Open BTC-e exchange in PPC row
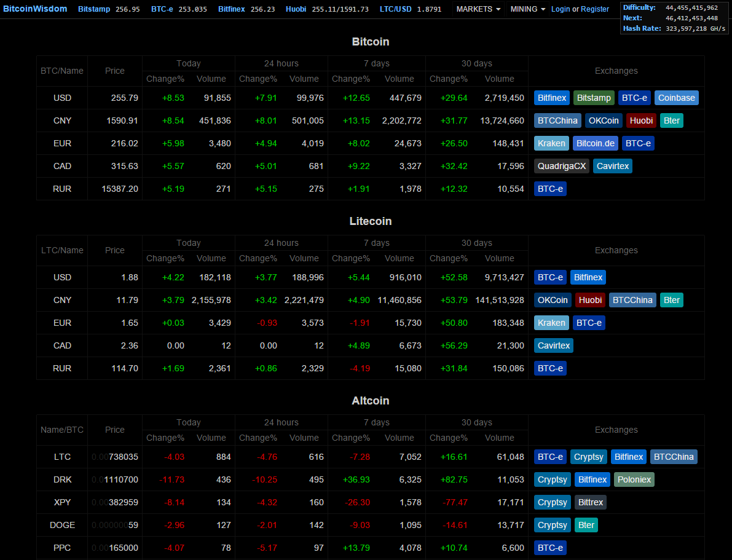The height and width of the screenshot is (560, 732). coord(551,548)
